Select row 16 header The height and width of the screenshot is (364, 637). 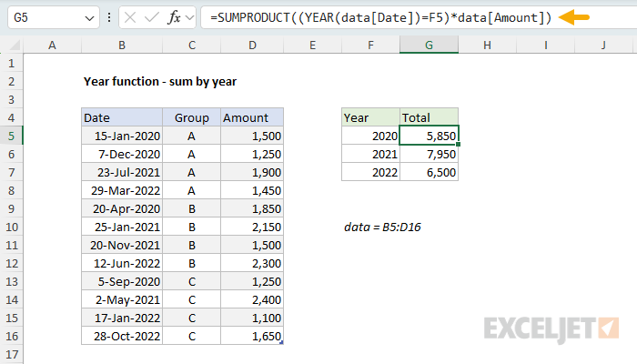11,336
